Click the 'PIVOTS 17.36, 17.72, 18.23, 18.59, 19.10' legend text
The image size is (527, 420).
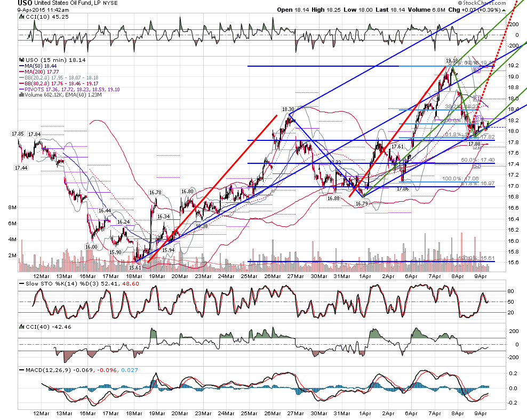tap(72, 90)
